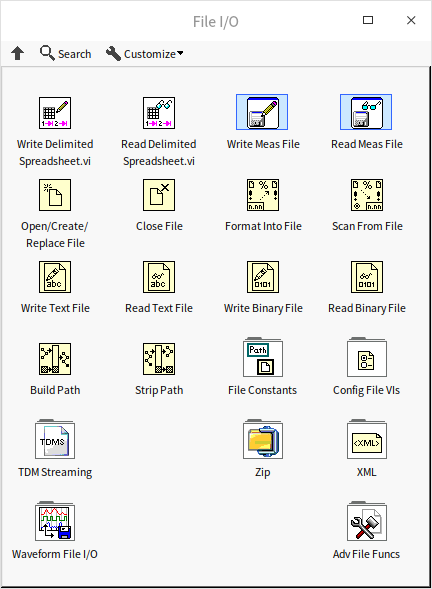
Task: Open the TDM Streaming subpalette
Action: point(55,439)
